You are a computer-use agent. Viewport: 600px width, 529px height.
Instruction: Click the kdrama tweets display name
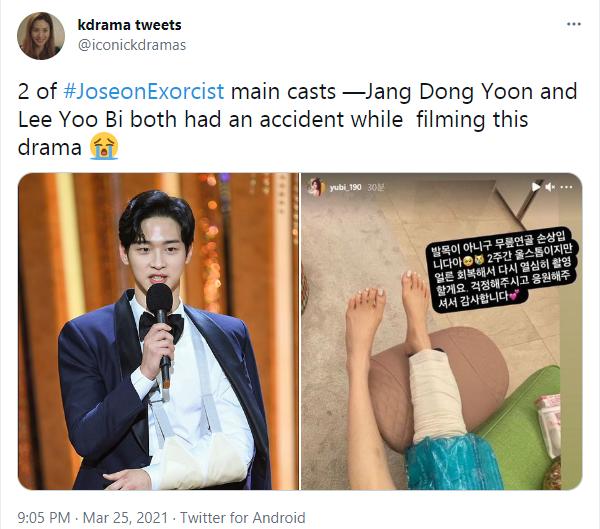129,25
